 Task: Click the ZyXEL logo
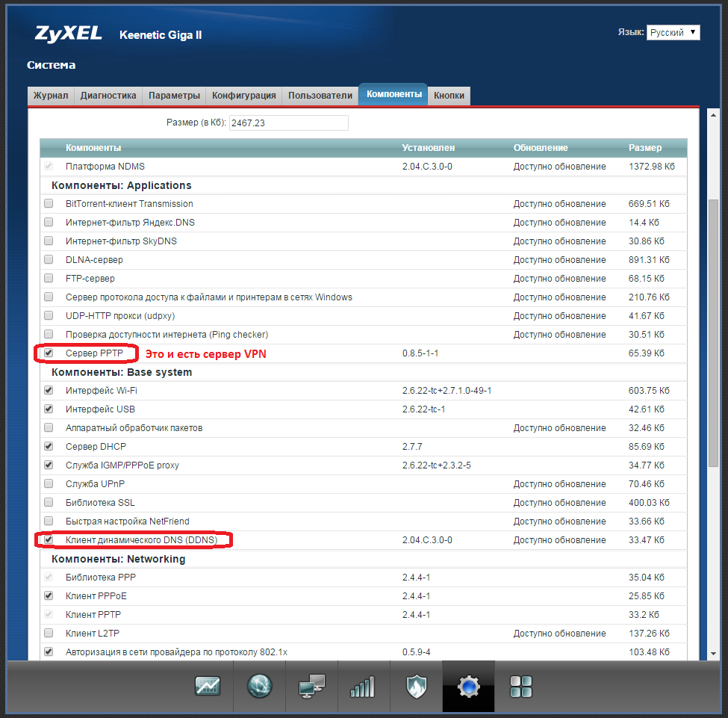click(68, 34)
